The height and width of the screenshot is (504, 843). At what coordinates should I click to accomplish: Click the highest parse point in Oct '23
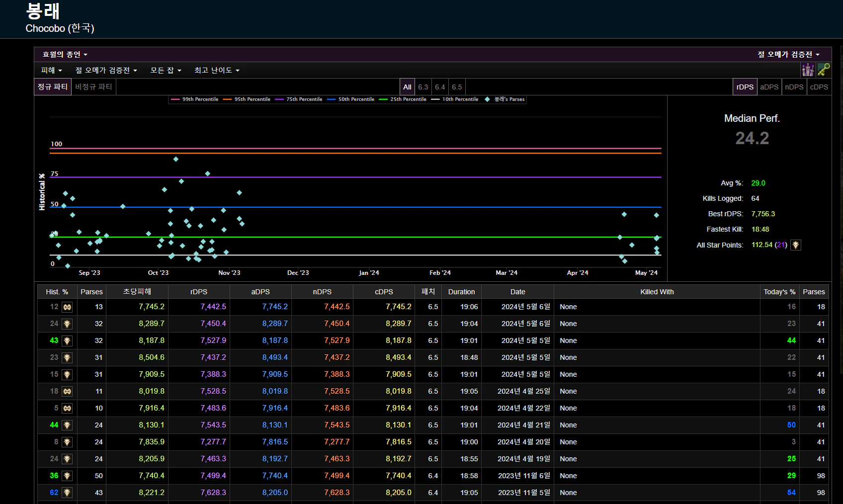[x=176, y=159]
